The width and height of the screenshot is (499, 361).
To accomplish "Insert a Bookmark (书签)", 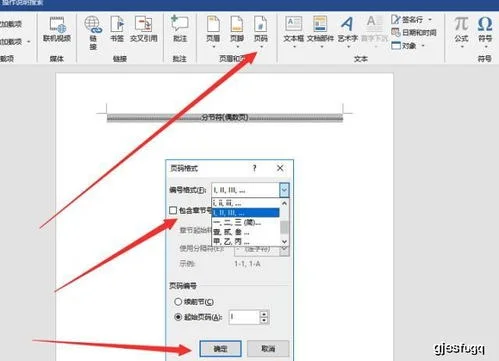I will (117, 29).
